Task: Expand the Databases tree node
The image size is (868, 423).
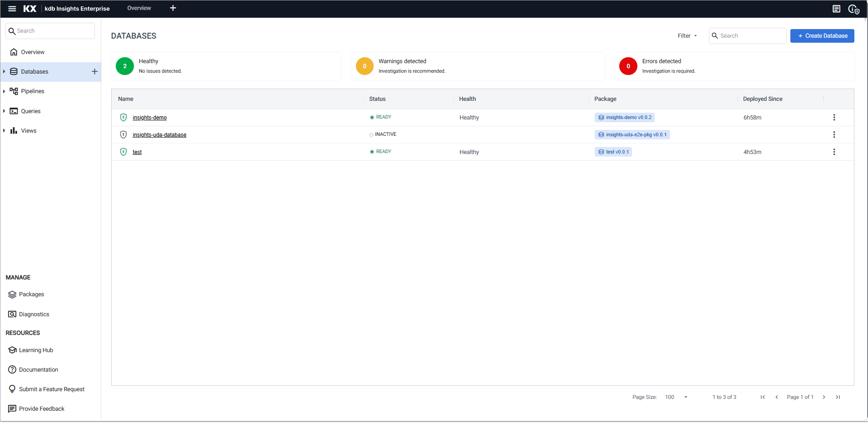Action: [4, 71]
